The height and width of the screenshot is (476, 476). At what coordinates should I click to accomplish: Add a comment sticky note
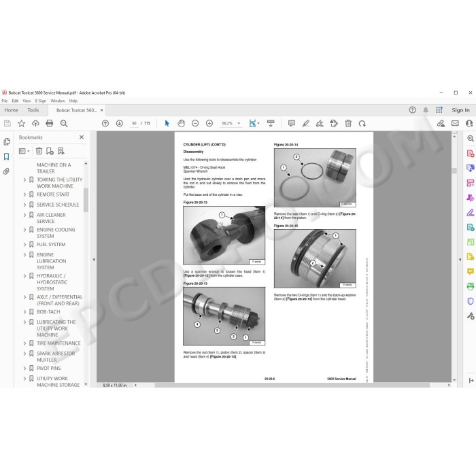tap(292, 123)
